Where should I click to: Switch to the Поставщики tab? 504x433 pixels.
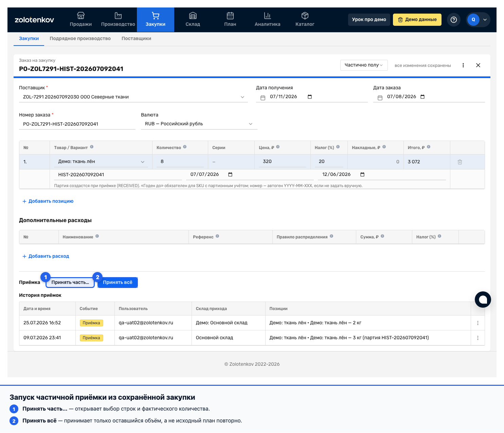click(x=136, y=38)
